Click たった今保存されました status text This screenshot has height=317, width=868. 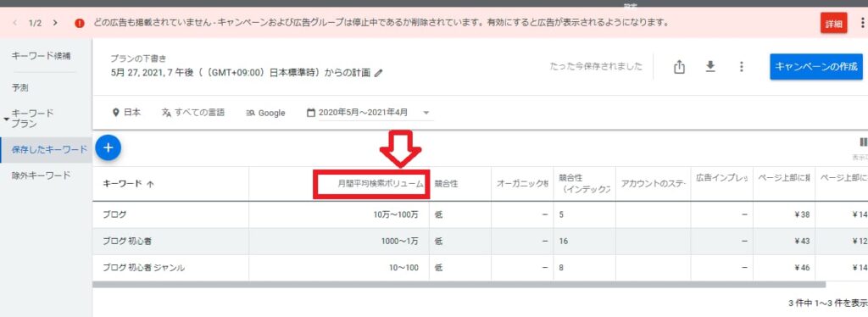596,66
